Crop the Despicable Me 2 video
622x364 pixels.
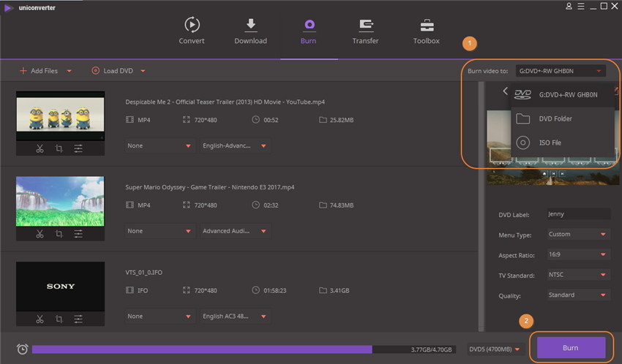click(59, 148)
